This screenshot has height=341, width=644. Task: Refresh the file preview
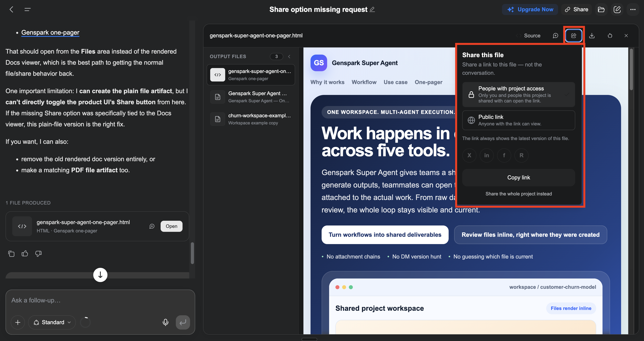610,36
